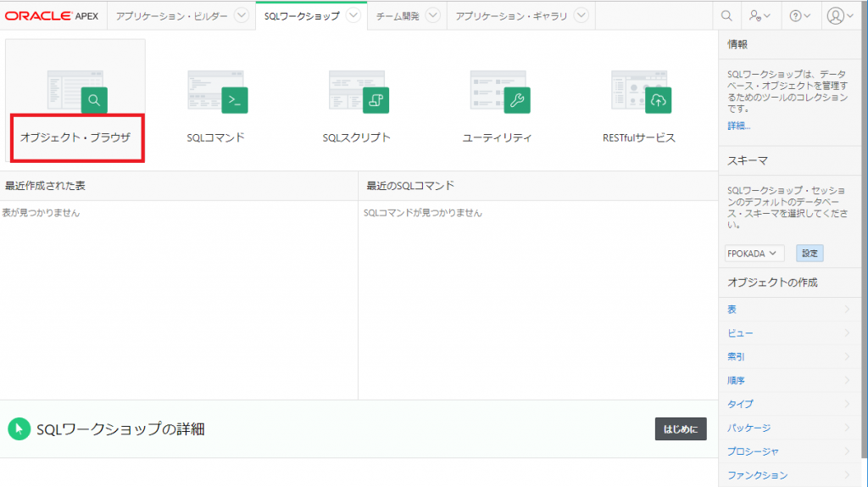This screenshot has height=487, width=868.
Task: Open the SQLコマンド icon tile
Action: (x=218, y=92)
